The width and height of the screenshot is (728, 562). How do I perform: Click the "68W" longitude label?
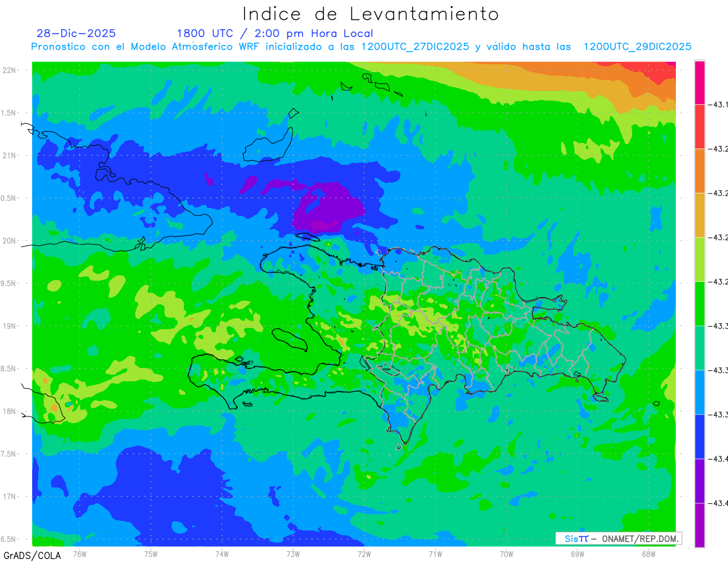click(649, 554)
